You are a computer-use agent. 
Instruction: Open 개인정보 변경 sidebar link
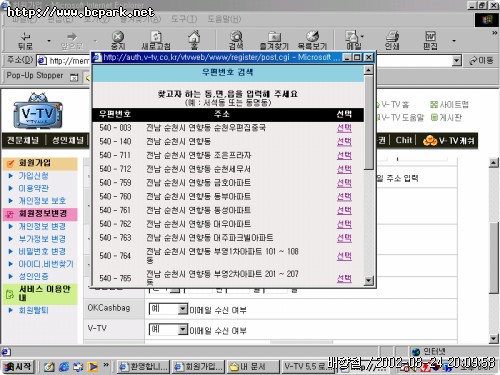coord(42,226)
